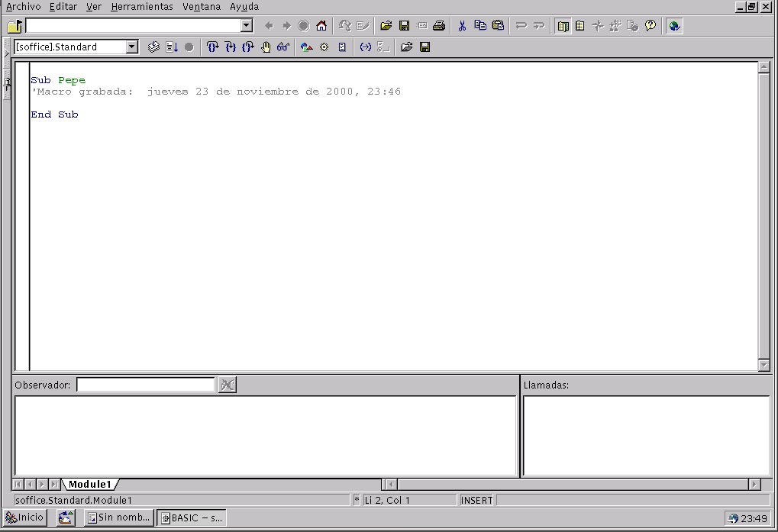
Task: Switch to Sin nomb... taskbar window
Action: point(118,517)
